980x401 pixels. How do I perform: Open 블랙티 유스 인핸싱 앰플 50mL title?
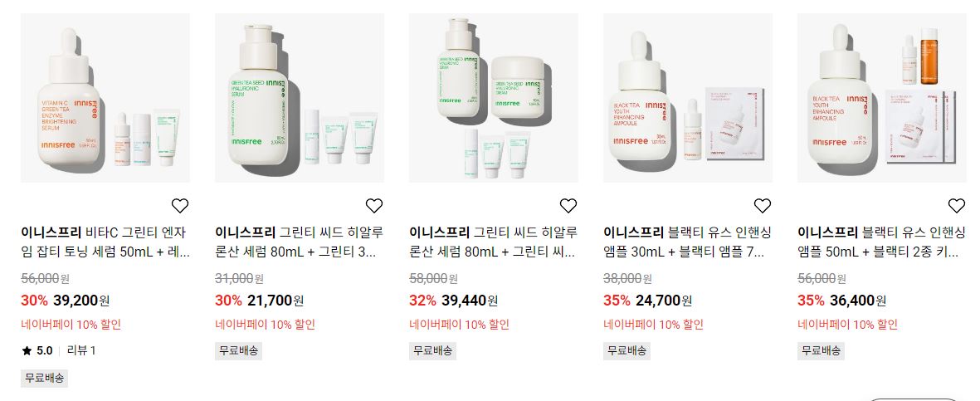tap(882, 242)
